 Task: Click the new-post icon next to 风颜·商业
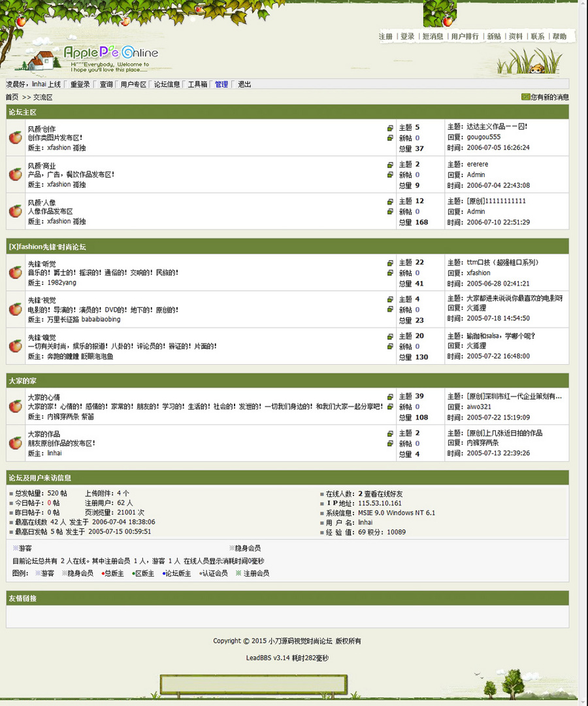pyautogui.click(x=389, y=175)
